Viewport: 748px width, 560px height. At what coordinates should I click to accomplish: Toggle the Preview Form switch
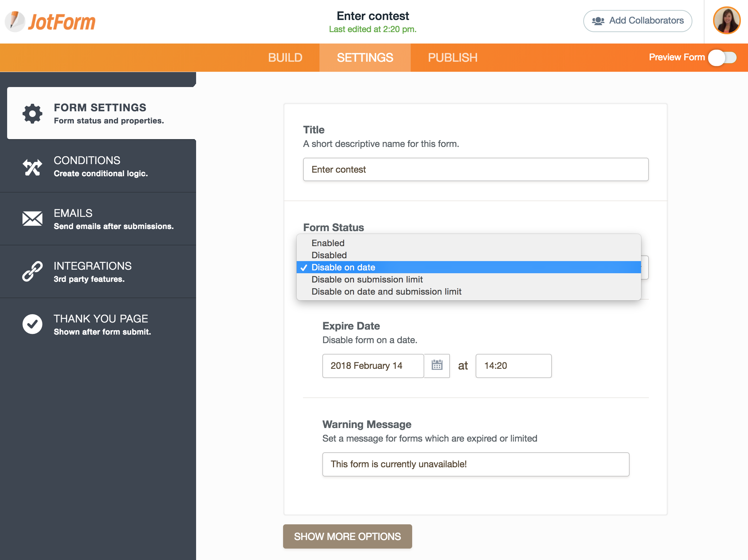click(722, 57)
